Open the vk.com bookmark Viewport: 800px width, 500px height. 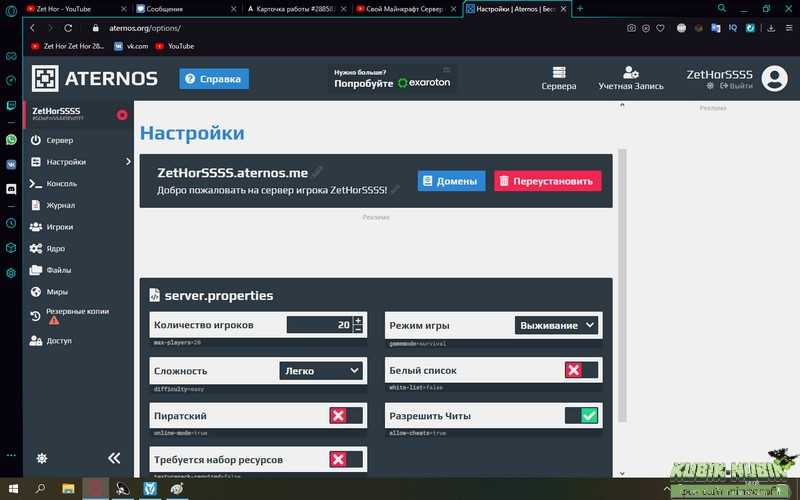click(x=132, y=46)
